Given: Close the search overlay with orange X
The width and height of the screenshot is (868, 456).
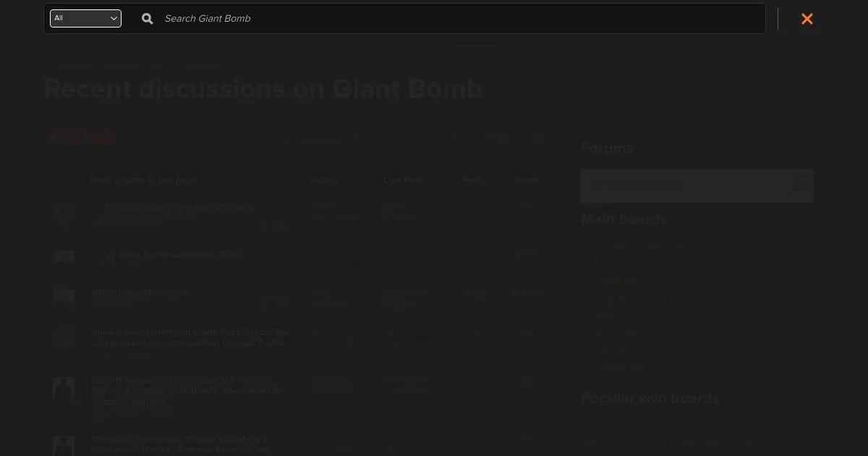Looking at the screenshot, I should [x=807, y=19].
